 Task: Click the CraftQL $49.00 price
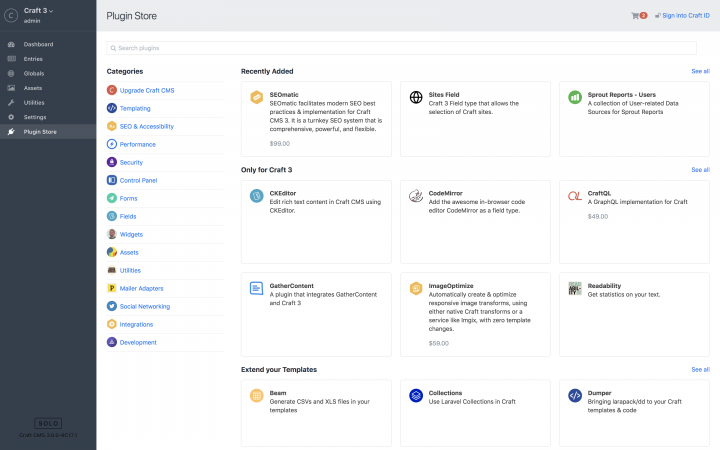598,216
